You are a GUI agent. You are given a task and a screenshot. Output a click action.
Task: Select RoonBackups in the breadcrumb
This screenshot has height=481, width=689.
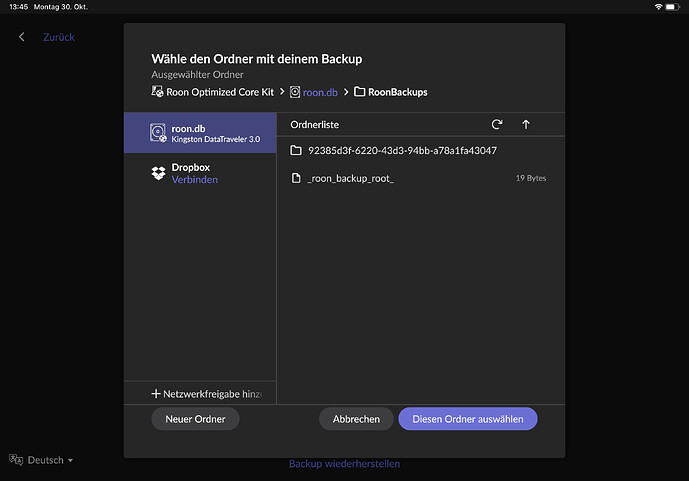pyautogui.click(x=391, y=92)
